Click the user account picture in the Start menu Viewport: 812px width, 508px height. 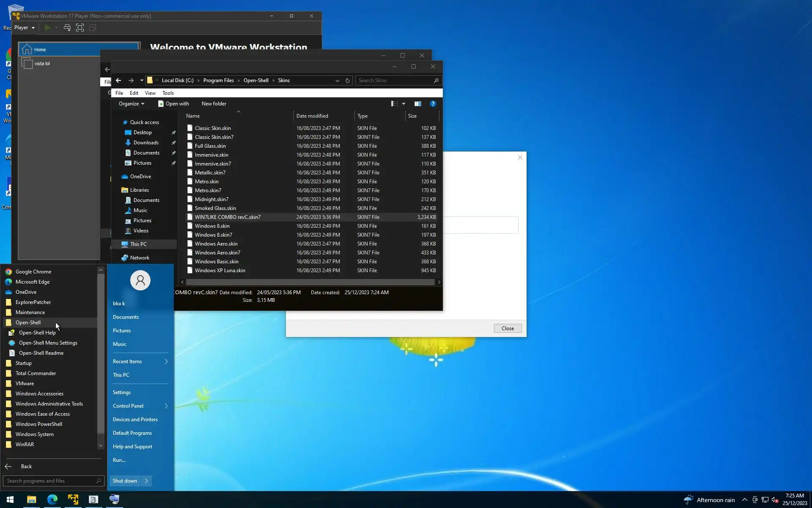[x=140, y=280]
